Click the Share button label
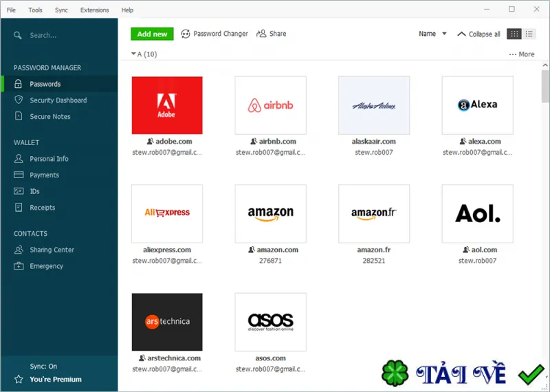 pyautogui.click(x=278, y=34)
